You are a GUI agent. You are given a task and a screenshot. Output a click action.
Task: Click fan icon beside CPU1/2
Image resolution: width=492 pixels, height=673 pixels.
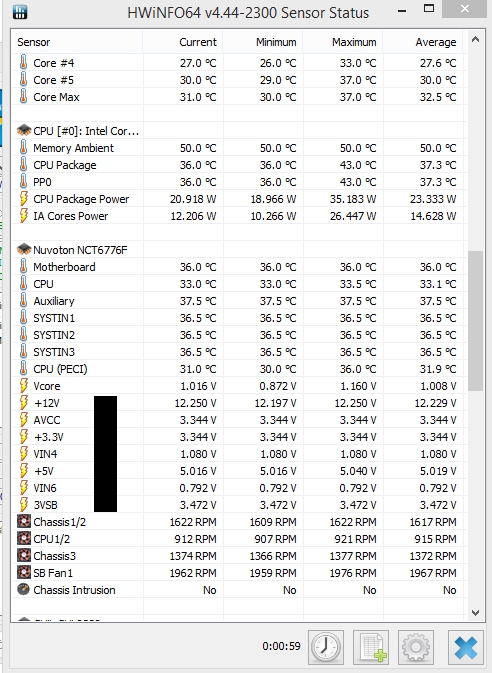tap(24, 538)
